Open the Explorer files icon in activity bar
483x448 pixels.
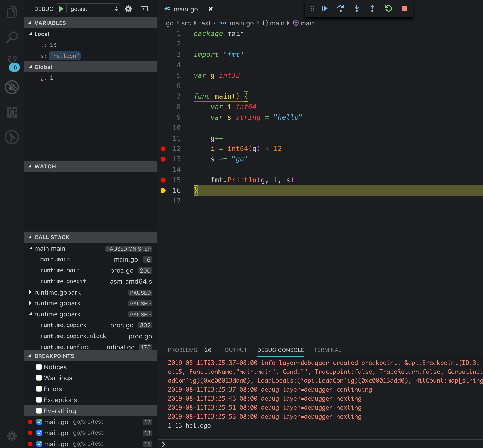coord(12,12)
